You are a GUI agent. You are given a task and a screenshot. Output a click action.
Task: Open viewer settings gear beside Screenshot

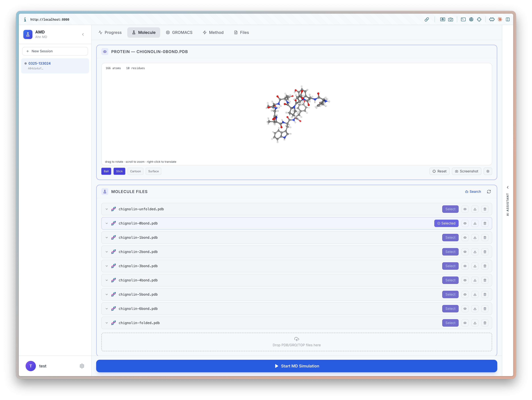pos(488,171)
